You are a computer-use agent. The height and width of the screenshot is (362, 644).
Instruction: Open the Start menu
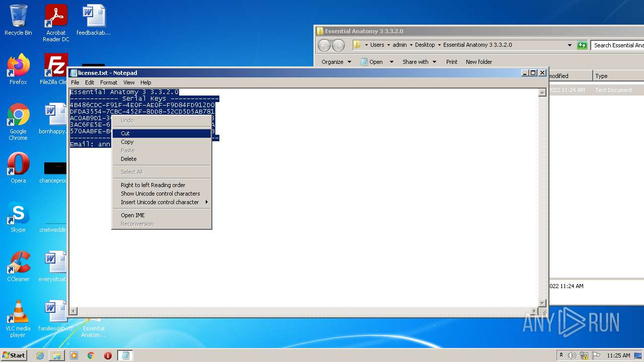[14, 355]
